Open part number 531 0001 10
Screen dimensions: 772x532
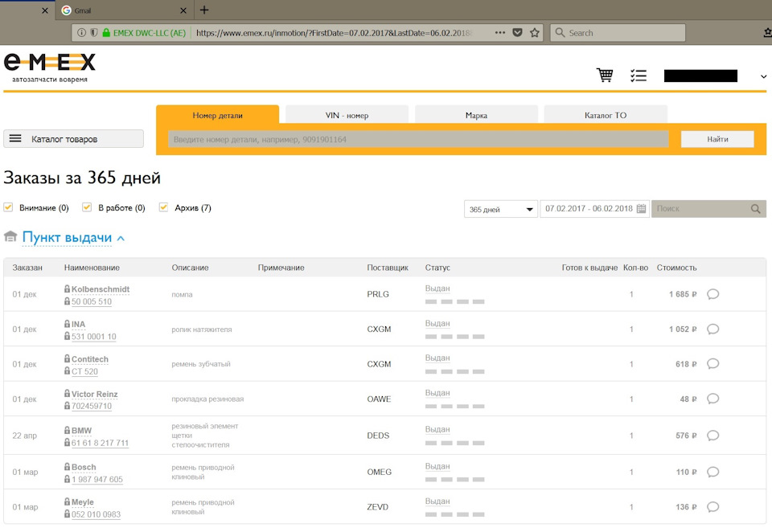click(x=94, y=336)
